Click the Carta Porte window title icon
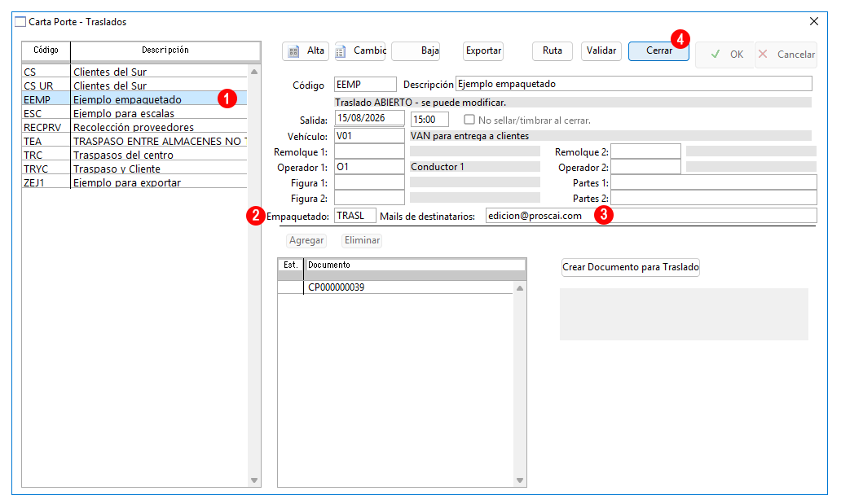 (x=20, y=22)
